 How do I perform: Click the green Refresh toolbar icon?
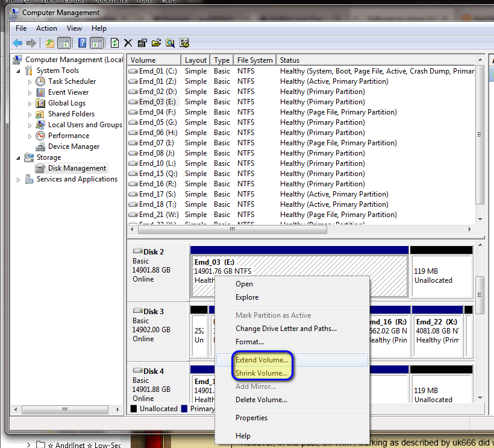pyautogui.click(x=114, y=43)
